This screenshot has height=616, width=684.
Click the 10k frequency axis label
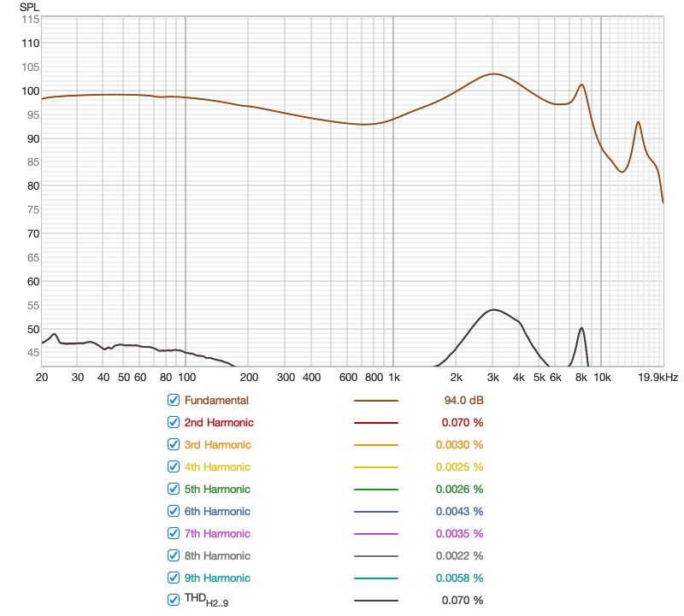[603, 378]
